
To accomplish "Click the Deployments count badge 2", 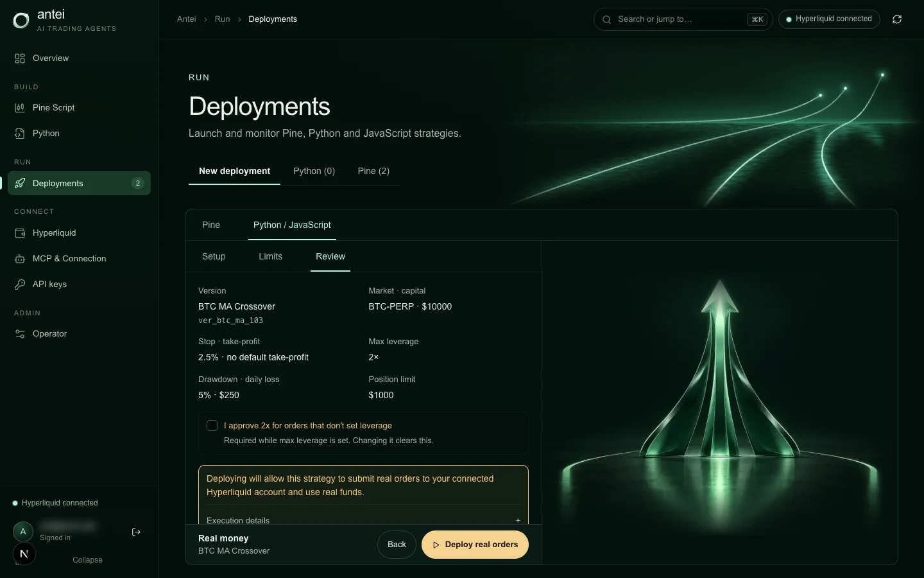I will click(138, 183).
